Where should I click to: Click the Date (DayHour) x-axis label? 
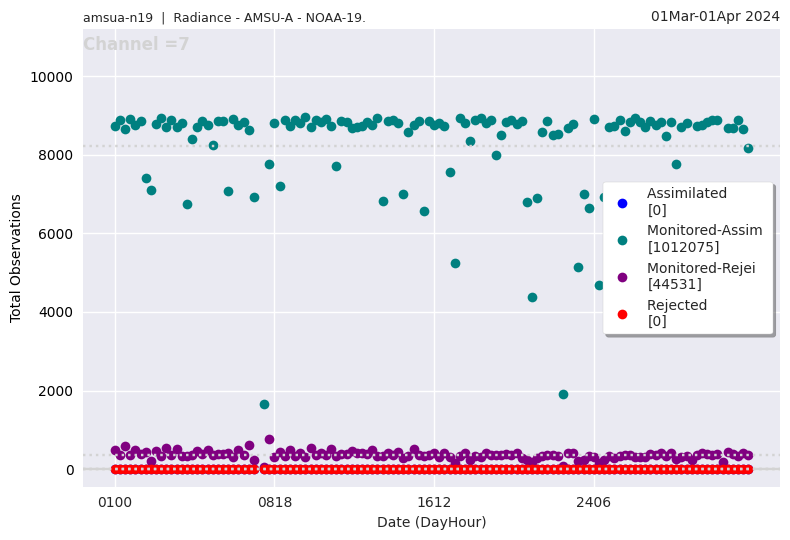[431, 522]
